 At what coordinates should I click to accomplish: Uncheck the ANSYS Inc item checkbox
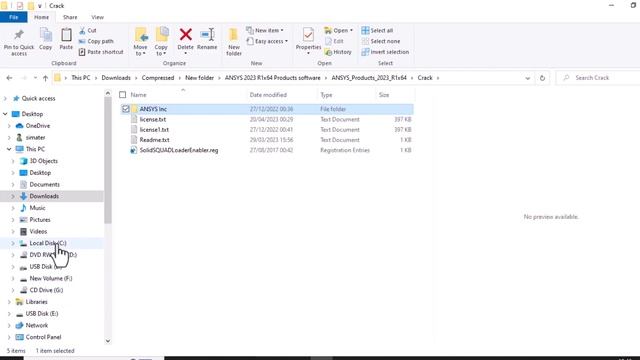click(126, 109)
